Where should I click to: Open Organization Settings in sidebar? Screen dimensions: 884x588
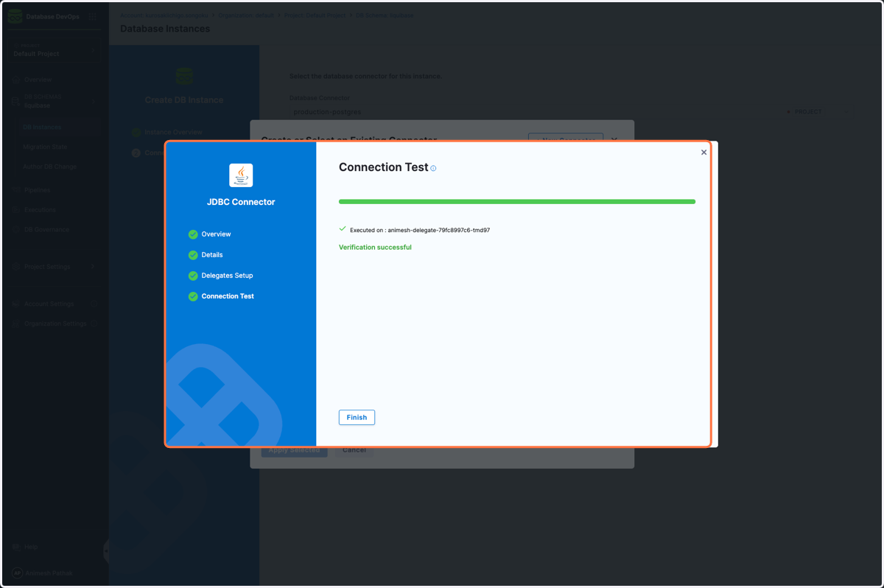55,323
